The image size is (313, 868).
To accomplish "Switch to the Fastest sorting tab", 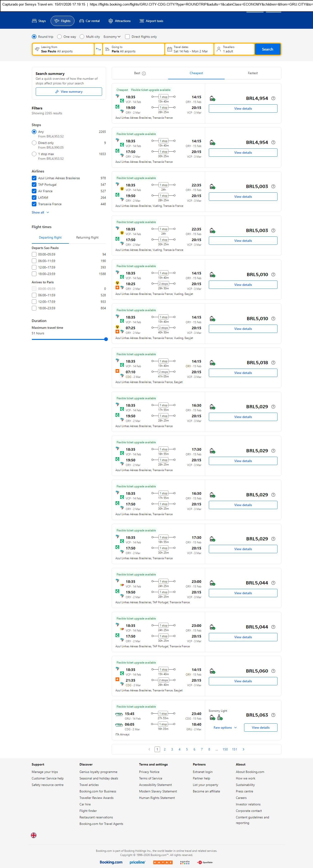I will click(x=253, y=73).
